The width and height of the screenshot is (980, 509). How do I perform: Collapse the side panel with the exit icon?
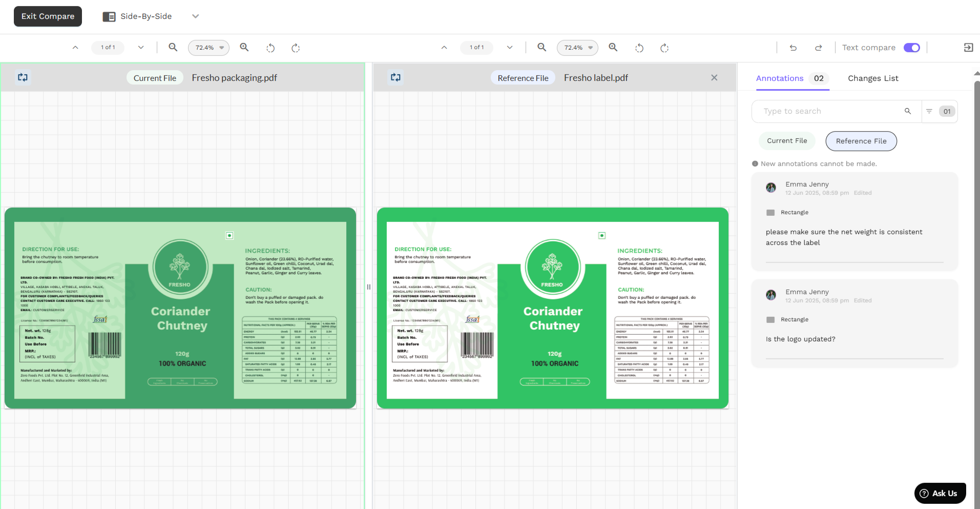[x=968, y=48]
